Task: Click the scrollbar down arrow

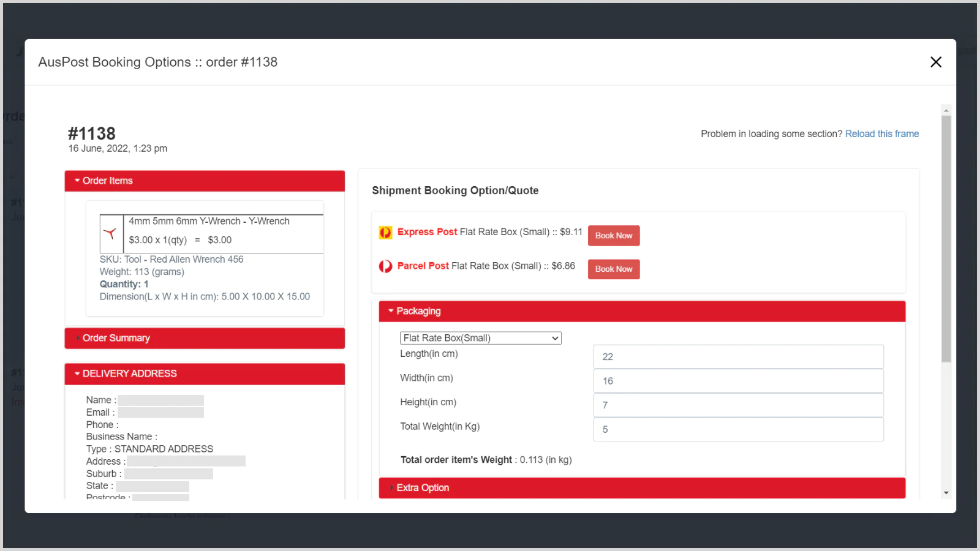Action: coord(946,493)
